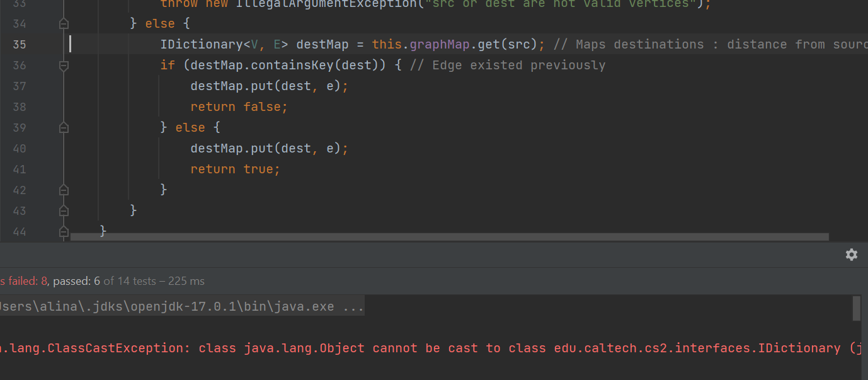
Task: Click the console vertical scrollbar thumb
Action: click(x=856, y=309)
